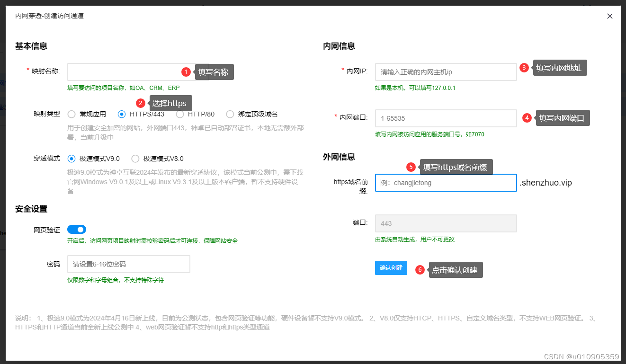Click hint text 如果是本机，可以填写127.0.0.1
The height and width of the screenshot is (364, 626).
(x=415, y=88)
